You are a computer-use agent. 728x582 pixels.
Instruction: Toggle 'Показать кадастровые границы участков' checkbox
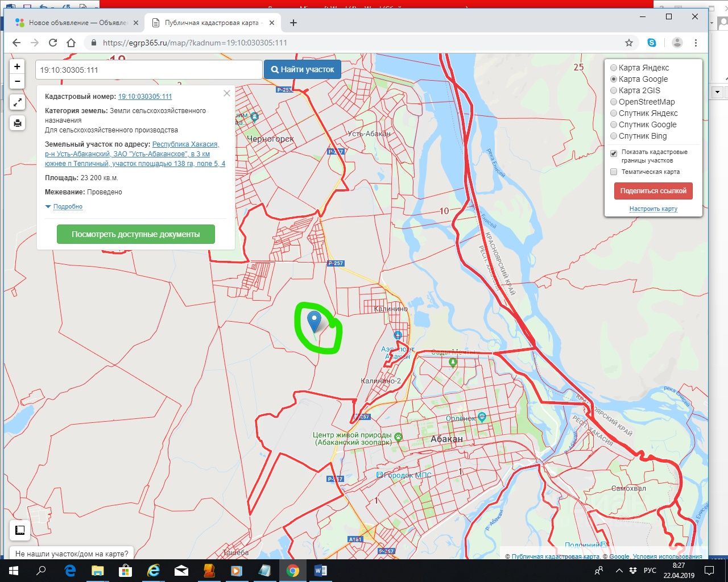click(614, 153)
